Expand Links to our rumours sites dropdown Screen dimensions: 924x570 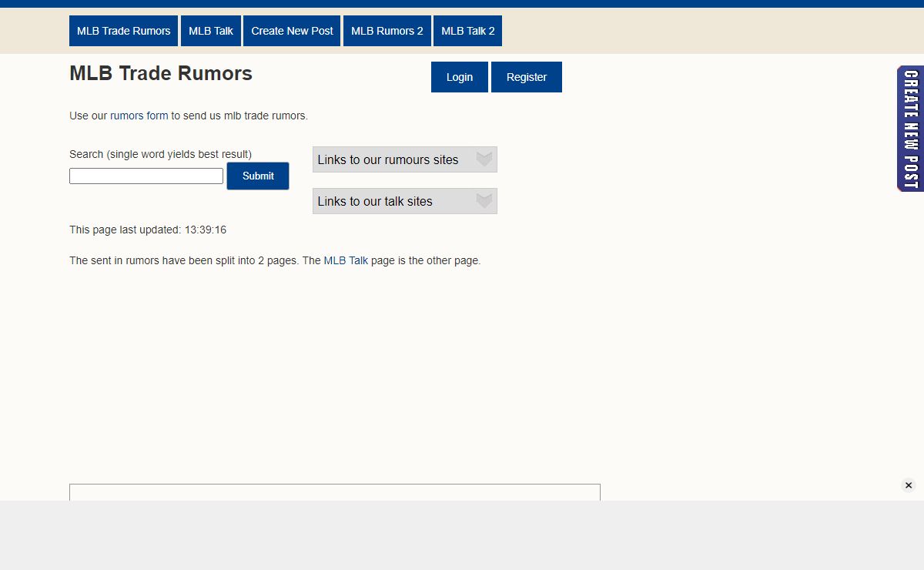pyautogui.click(x=405, y=159)
